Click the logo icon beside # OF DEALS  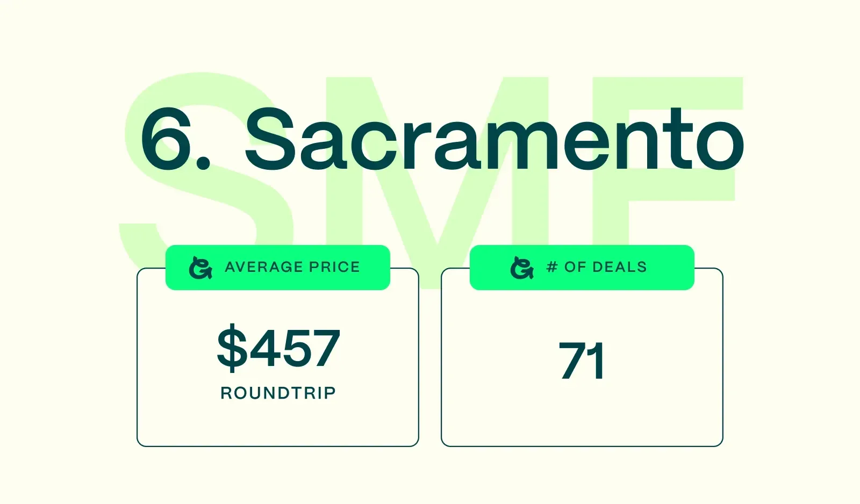[521, 268]
